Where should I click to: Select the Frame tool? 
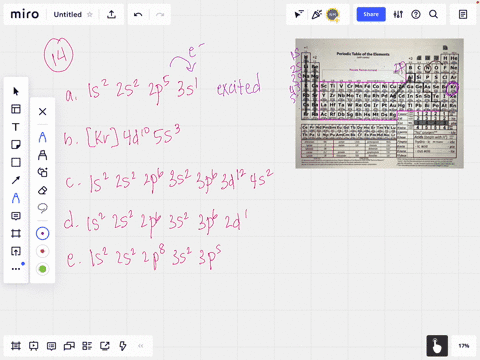(16, 234)
